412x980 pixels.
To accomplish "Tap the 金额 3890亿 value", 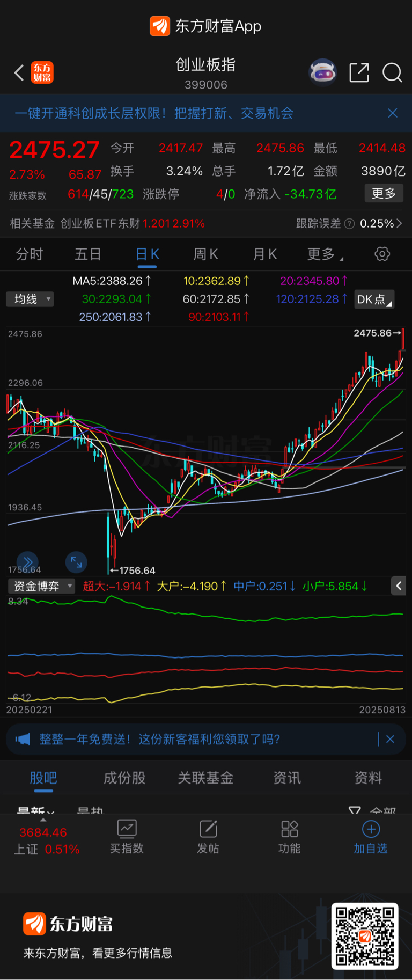I will coord(383,171).
